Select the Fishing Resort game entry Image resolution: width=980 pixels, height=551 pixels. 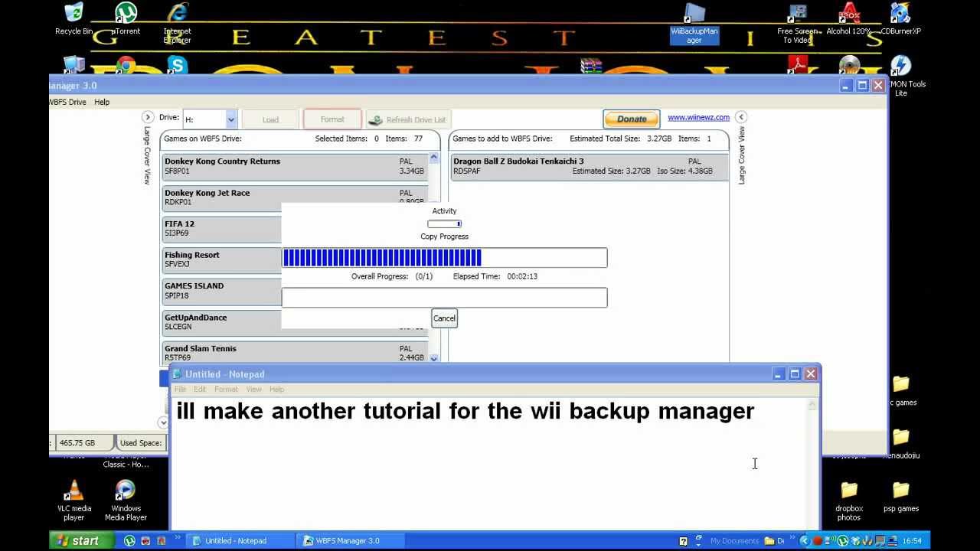(222, 259)
